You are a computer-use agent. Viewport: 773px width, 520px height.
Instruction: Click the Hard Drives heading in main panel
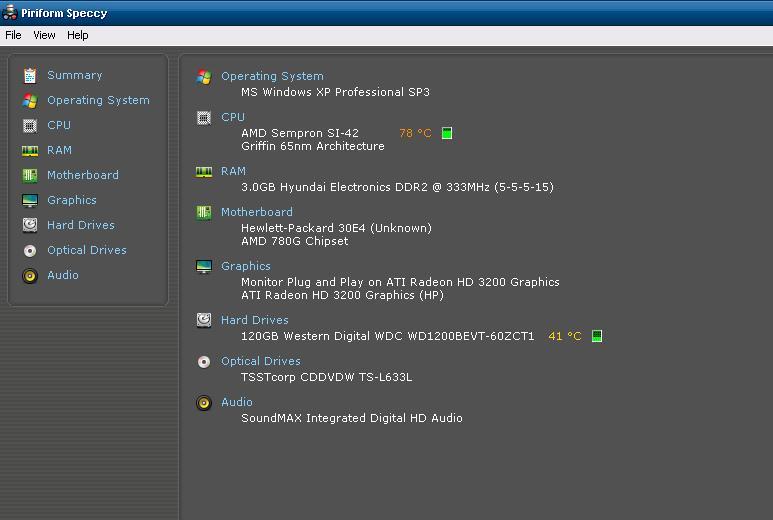point(254,320)
